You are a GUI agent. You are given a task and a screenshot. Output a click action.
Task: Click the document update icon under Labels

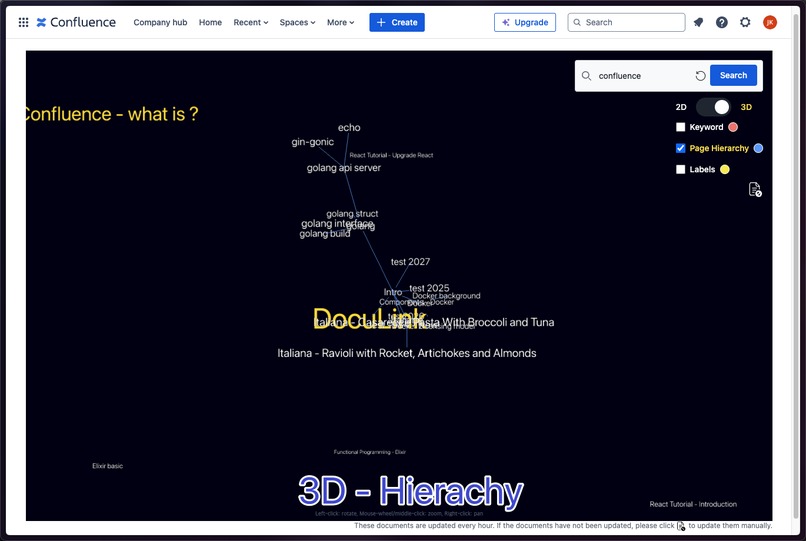(x=755, y=189)
